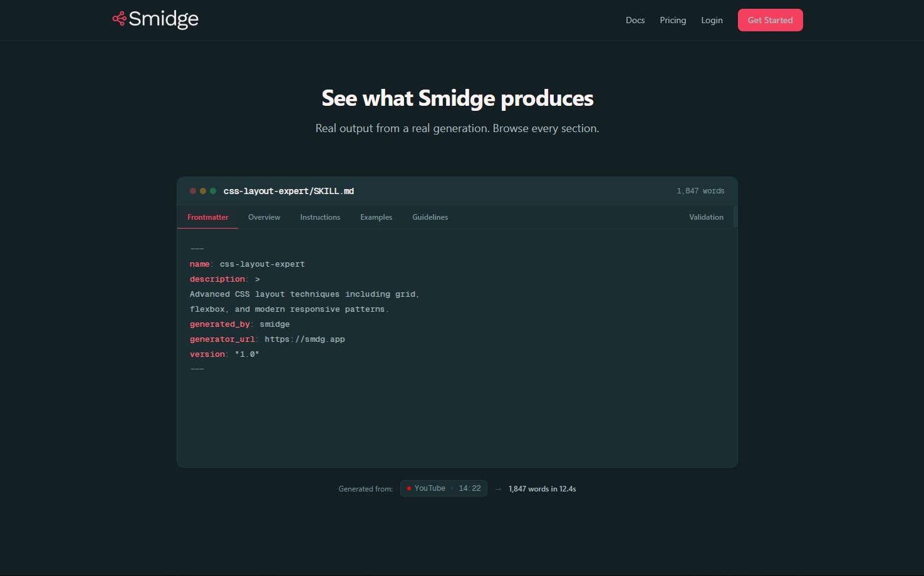Select the Frontmatter tab

(x=207, y=217)
